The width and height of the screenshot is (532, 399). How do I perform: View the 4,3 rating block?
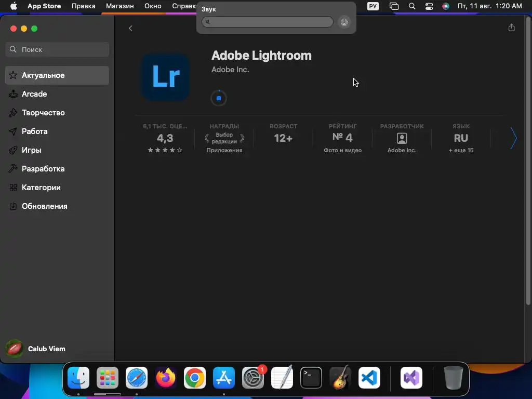165,138
